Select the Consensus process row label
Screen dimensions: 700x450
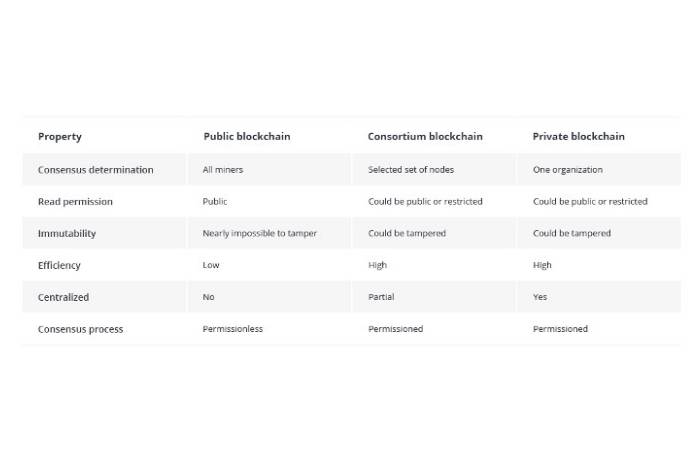pos(81,330)
